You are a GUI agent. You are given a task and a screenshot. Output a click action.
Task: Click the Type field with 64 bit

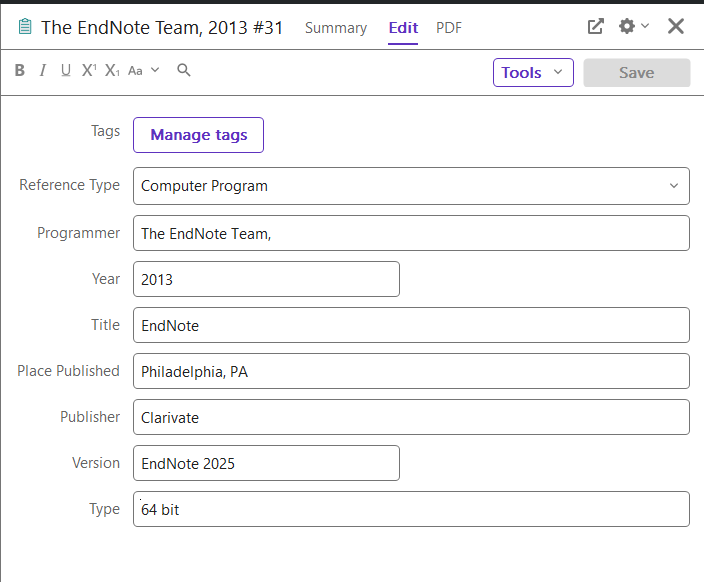pyautogui.click(x=411, y=509)
